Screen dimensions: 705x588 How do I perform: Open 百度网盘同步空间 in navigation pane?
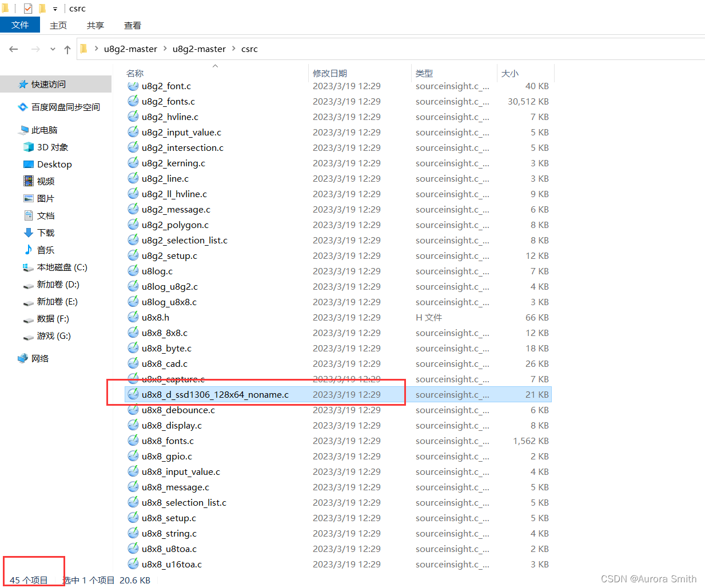point(59,107)
